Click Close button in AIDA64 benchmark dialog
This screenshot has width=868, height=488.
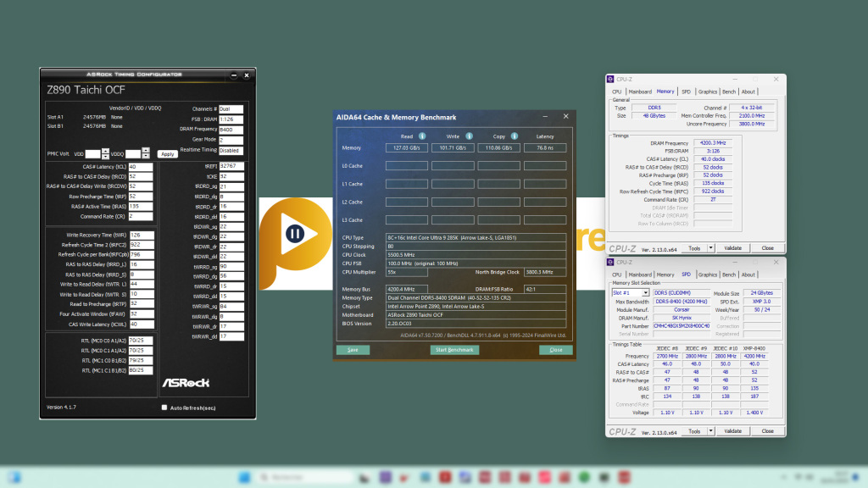tap(556, 350)
